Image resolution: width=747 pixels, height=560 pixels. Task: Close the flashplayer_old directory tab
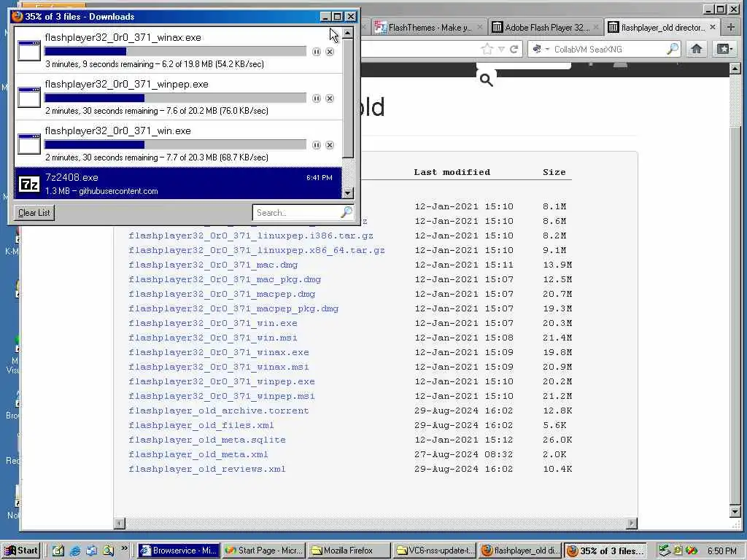click(x=713, y=27)
